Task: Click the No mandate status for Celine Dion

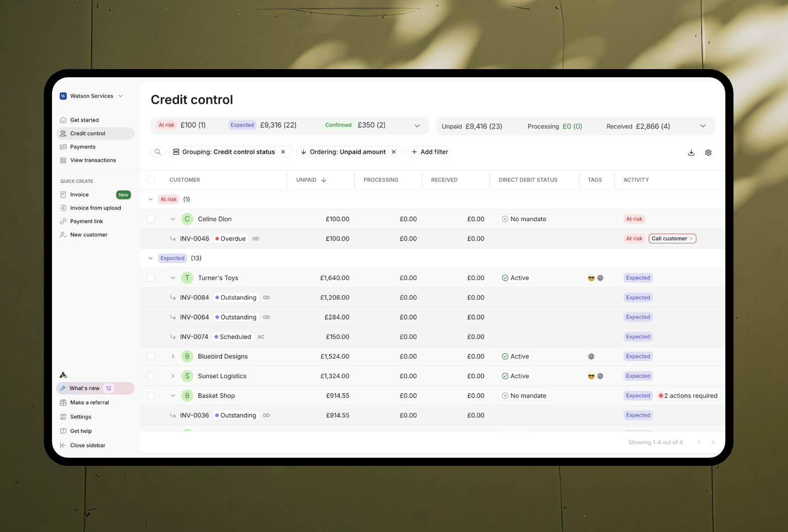Action: click(x=524, y=219)
